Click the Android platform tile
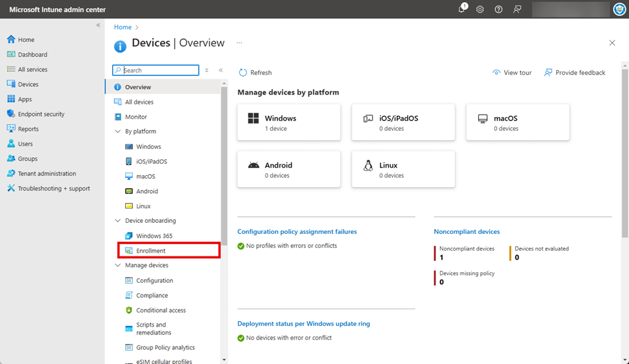 click(x=288, y=169)
